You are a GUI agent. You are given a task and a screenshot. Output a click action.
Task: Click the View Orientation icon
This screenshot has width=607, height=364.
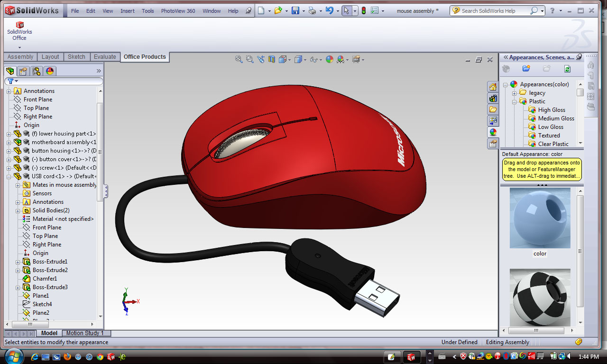[283, 59]
